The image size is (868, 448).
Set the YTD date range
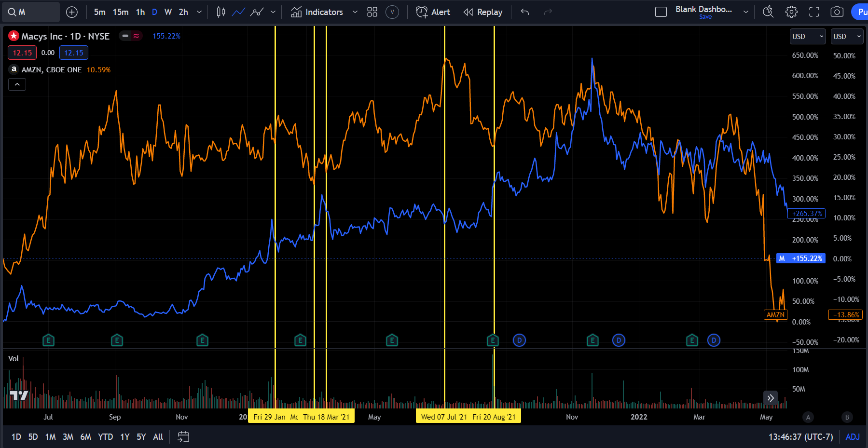click(x=106, y=437)
